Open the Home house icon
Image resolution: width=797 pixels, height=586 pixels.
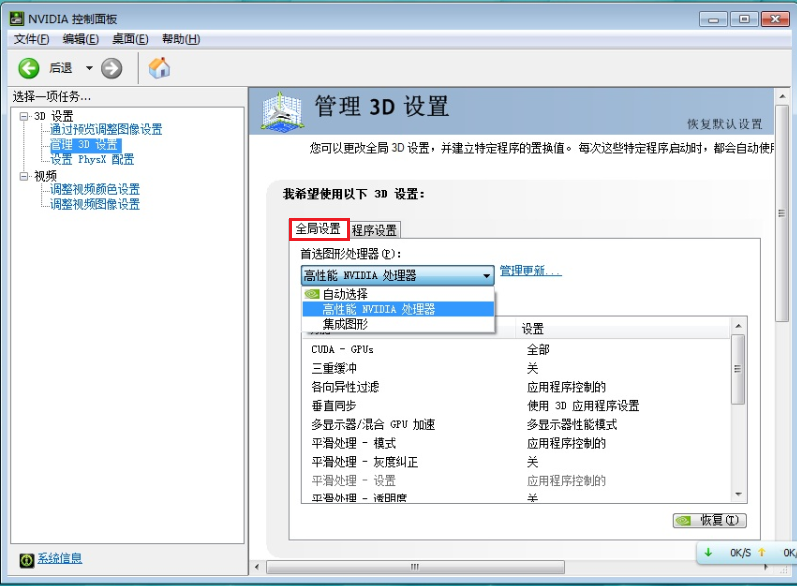159,68
